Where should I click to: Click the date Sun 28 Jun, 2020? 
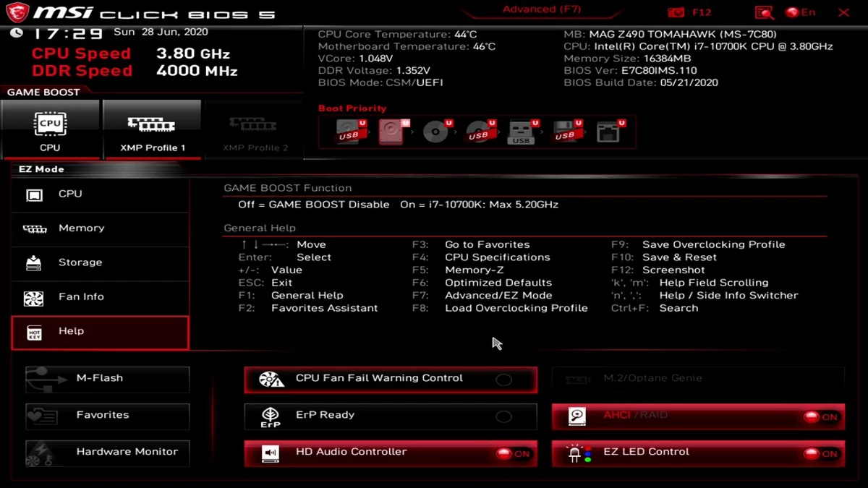tap(161, 33)
